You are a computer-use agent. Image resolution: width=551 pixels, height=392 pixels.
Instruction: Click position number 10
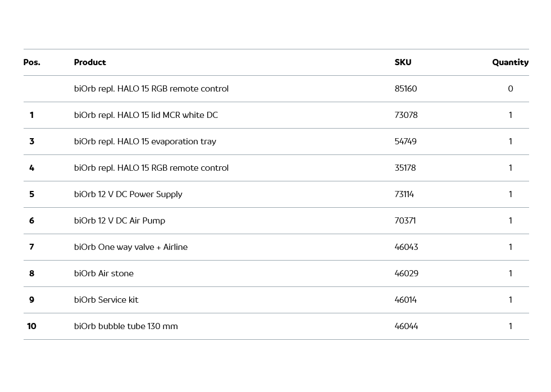(31, 326)
